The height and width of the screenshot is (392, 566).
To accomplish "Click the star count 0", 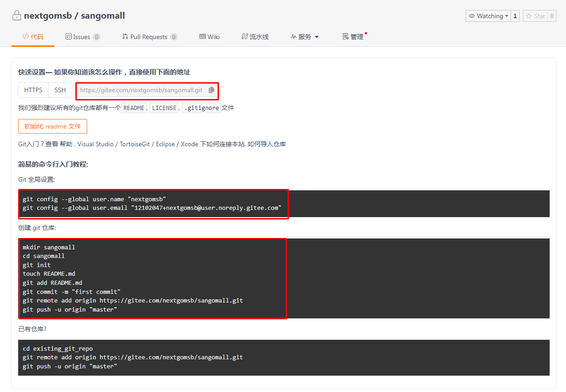I will [x=552, y=16].
